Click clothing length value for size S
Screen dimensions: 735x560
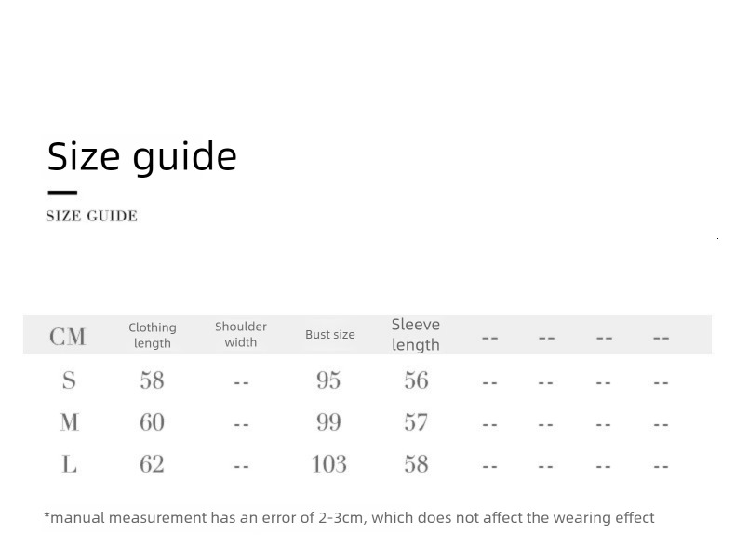(x=152, y=380)
